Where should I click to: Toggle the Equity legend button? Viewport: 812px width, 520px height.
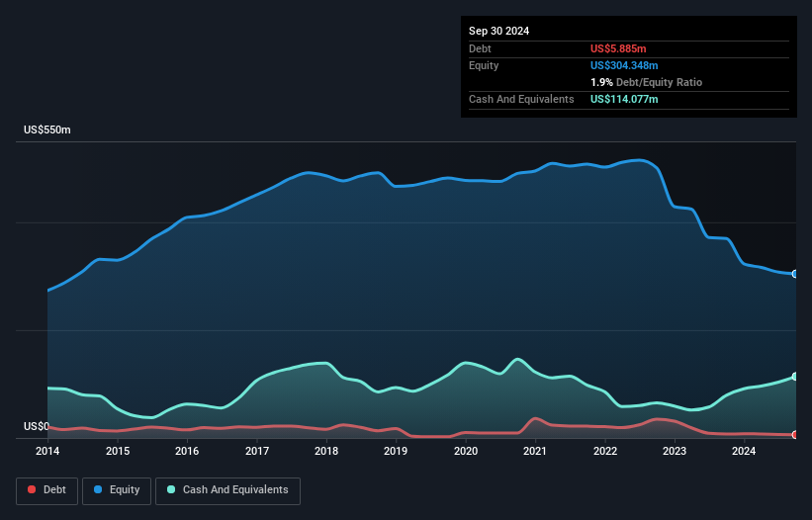[117, 490]
